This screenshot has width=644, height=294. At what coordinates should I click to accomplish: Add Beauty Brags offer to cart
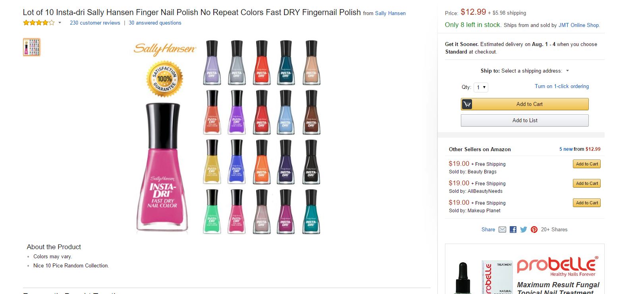586,164
